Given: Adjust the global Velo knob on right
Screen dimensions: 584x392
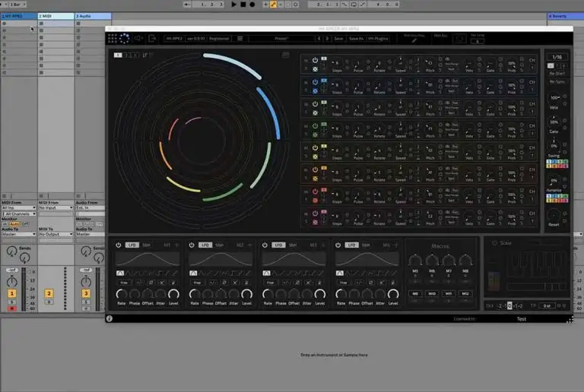Looking at the screenshot, I should (x=554, y=98).
